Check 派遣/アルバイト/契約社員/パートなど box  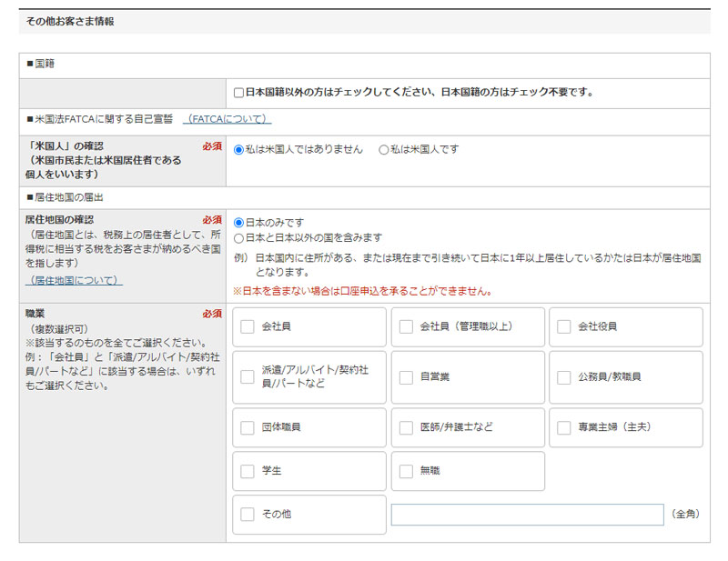click(248, 377)
